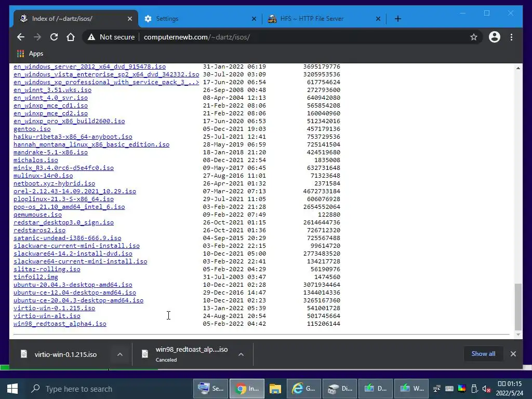
Task: Open Internet Explorer taskbar window
Action: [303, 389]
